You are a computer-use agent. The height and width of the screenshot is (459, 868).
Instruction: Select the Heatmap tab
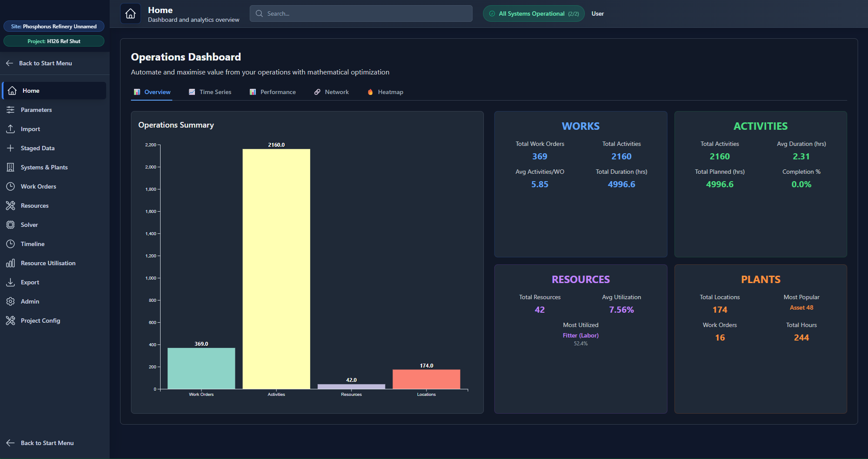[x=385, y=92]
